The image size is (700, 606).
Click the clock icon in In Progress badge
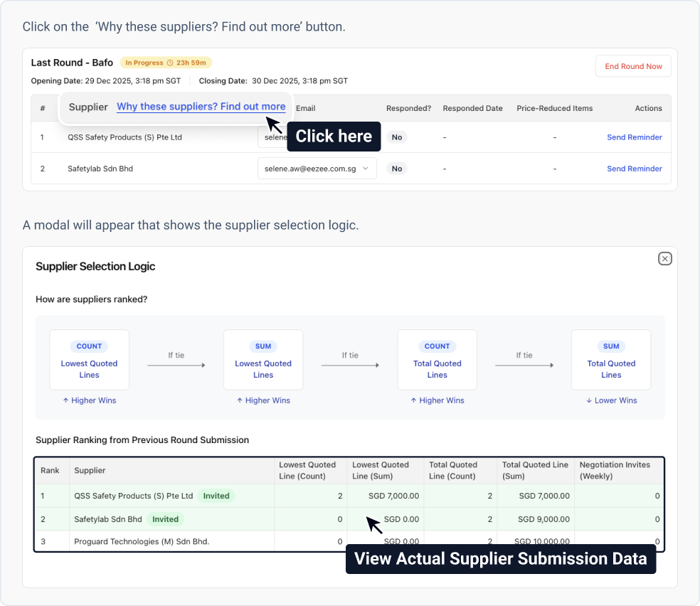pyautogui.click(x=170, y=63)
